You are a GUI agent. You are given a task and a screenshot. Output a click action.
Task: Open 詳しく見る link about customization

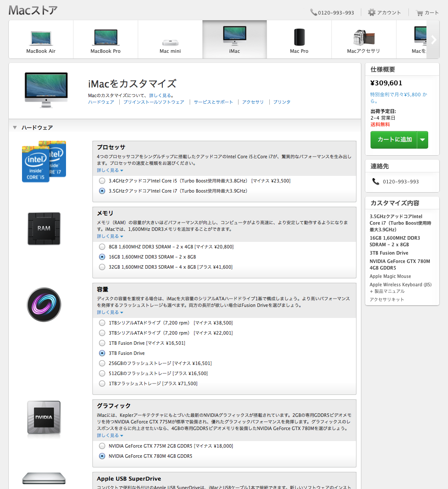[160, 95]
